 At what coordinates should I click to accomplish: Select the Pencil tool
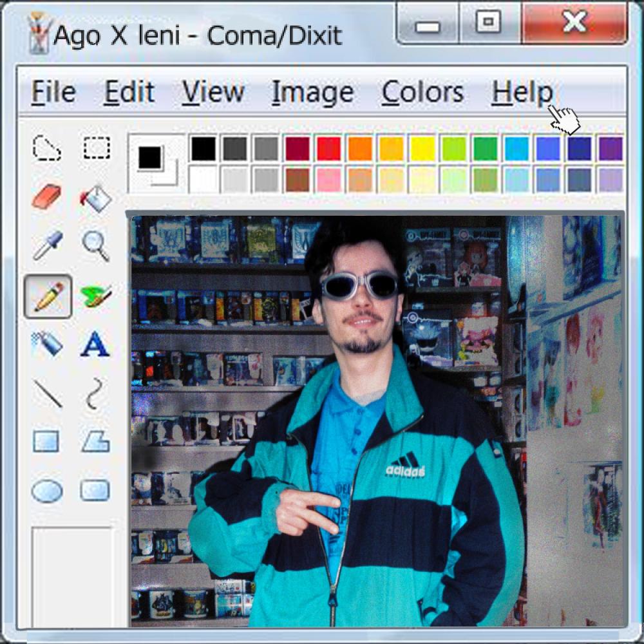pos(48,296)
